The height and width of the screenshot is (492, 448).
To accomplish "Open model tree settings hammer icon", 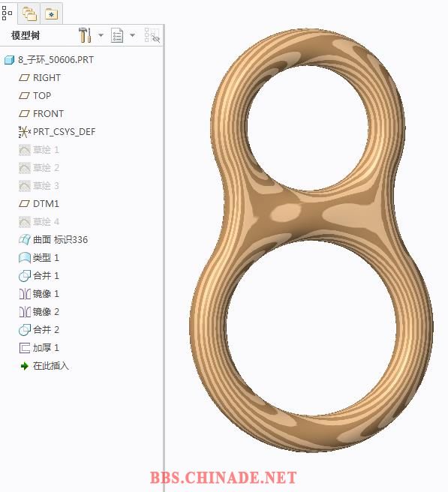I will coord(85,35).
